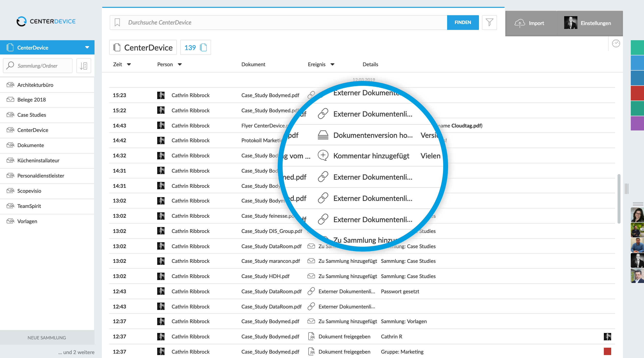Click the clock history icon
Image resolution: width=644 pixels, height=358 pixels.
tap(616, 44)
